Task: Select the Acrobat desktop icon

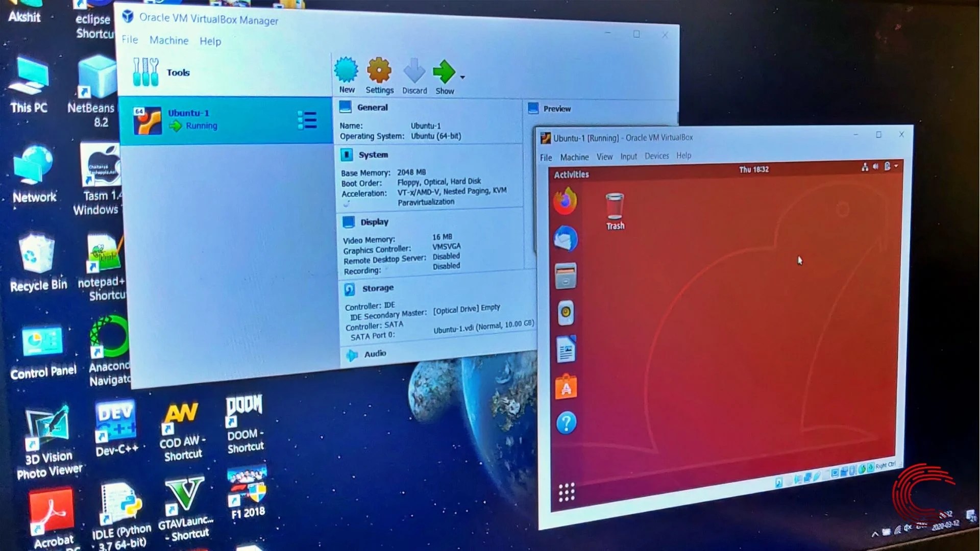Action: 52,519
